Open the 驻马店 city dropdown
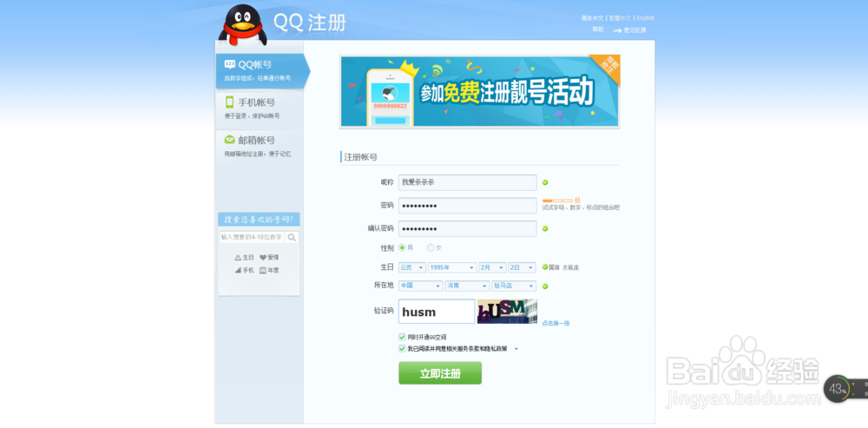868x428 pixels. tap(514, 286)
